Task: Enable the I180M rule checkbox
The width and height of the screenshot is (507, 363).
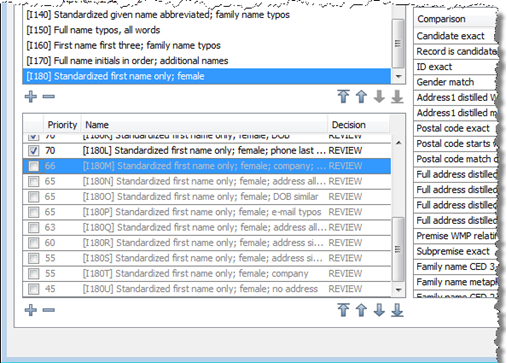Action: pyautogui.click(x=33, y=166)
